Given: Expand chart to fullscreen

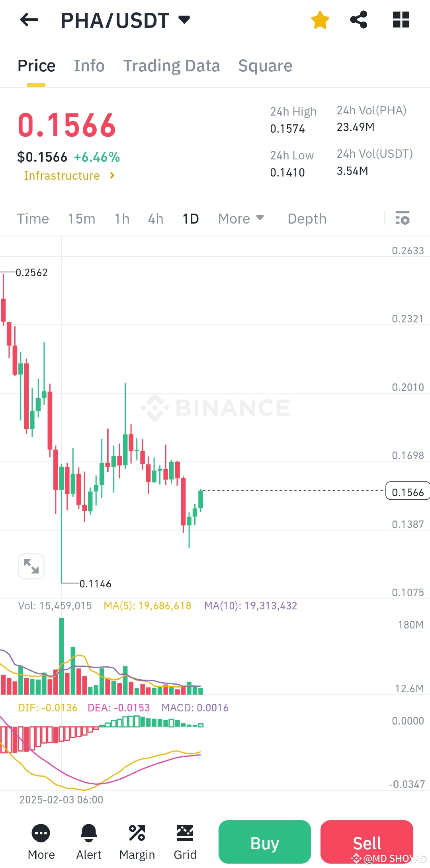Looking at the screenshot, I should (31, 566).
